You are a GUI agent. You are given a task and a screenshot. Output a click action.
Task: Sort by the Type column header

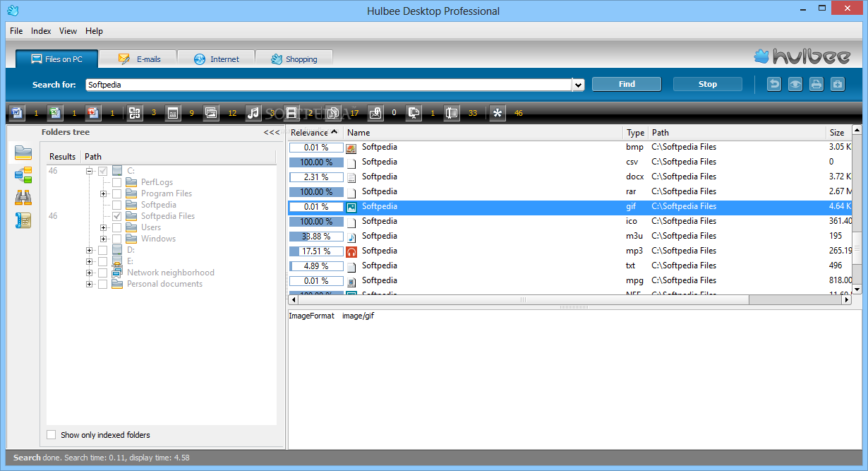(636, 133)
